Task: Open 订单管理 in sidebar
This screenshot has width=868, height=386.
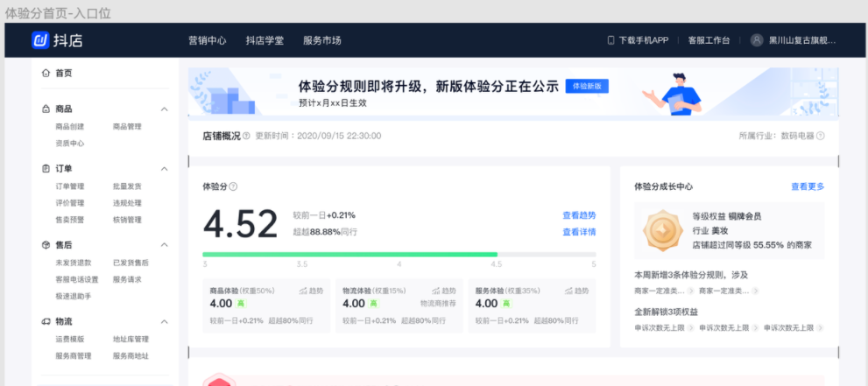Action: (70, 186)
